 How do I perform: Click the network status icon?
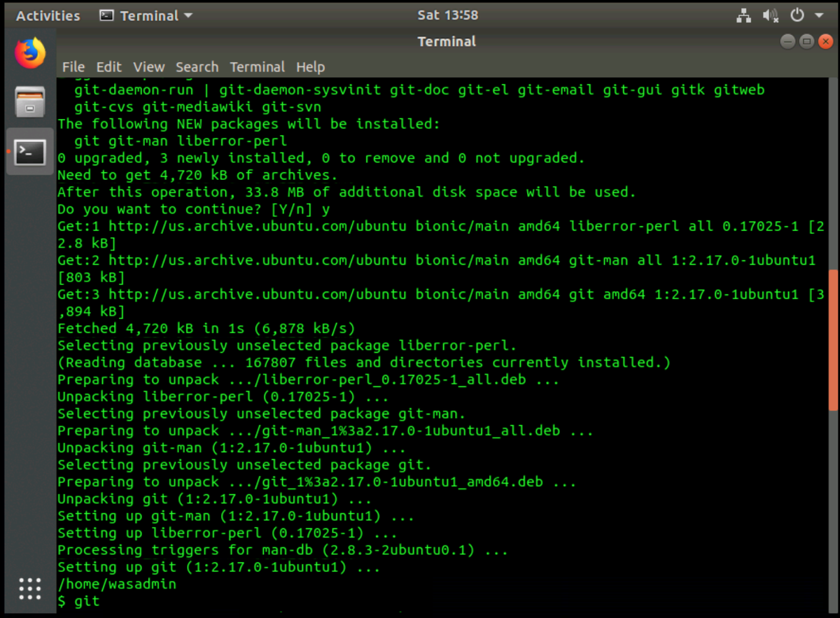click(x=743, y=15)
